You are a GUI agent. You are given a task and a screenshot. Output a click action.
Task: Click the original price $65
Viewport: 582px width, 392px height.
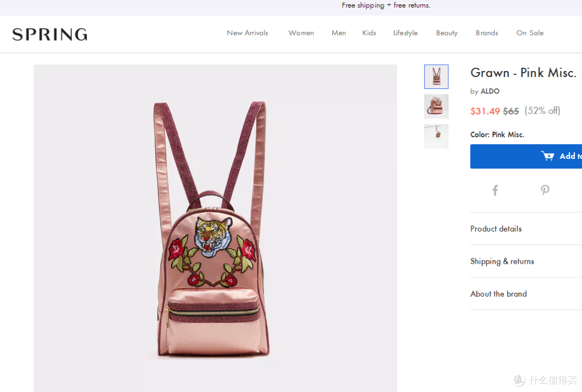point(511,111)
